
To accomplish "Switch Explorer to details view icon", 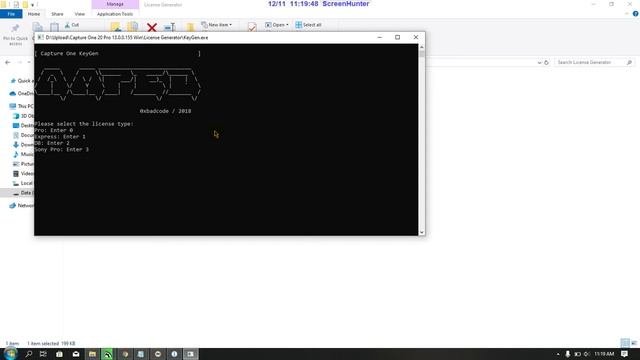I will click(x=625, y=343).
